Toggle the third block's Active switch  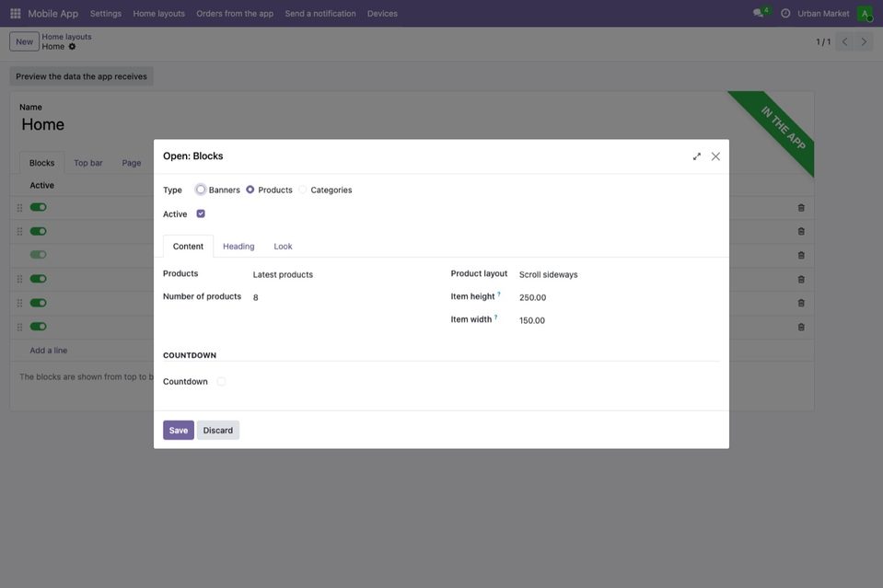[39, 255]
